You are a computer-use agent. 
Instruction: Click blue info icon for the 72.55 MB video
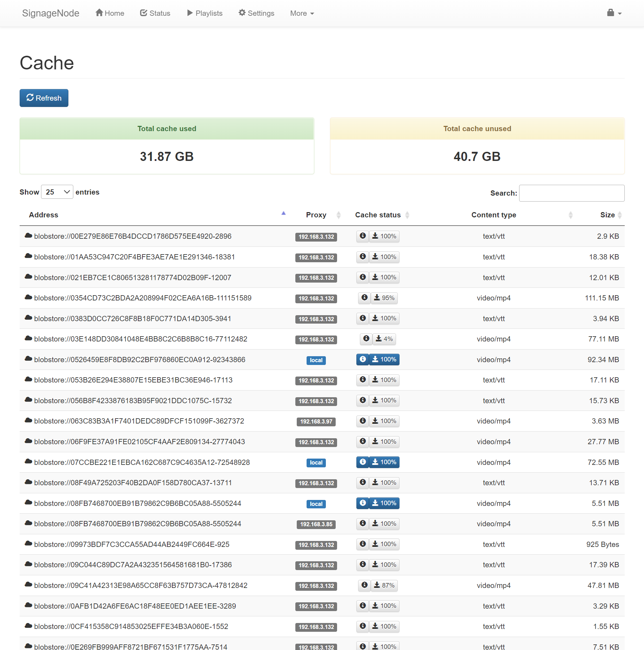click(x=363, y=462)
